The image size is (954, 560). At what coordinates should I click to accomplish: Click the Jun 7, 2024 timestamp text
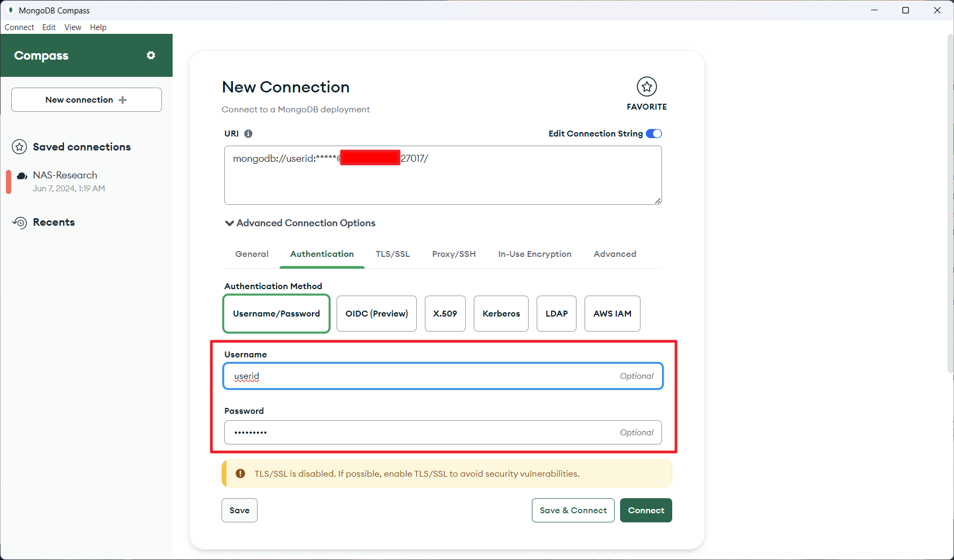tap(69, 189)
